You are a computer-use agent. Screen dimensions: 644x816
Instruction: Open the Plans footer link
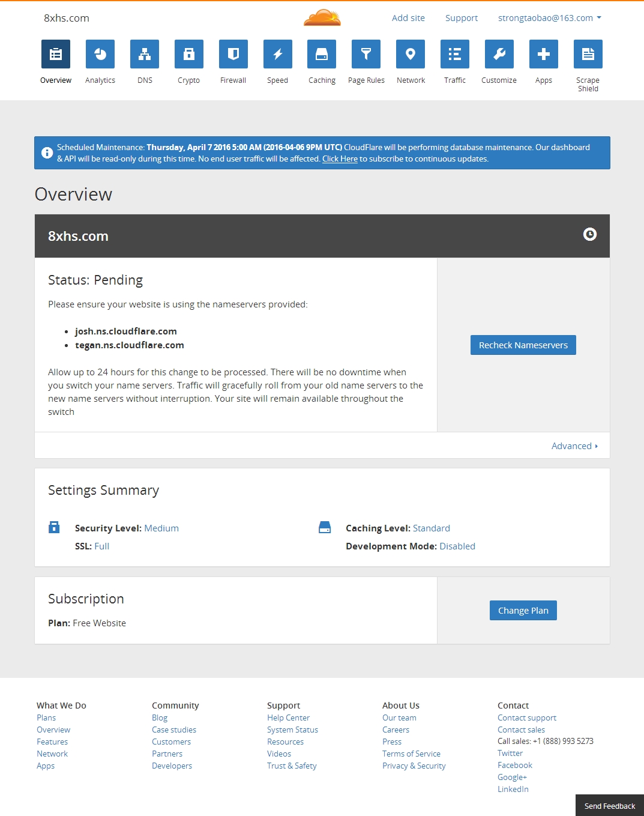pos(46,718)
